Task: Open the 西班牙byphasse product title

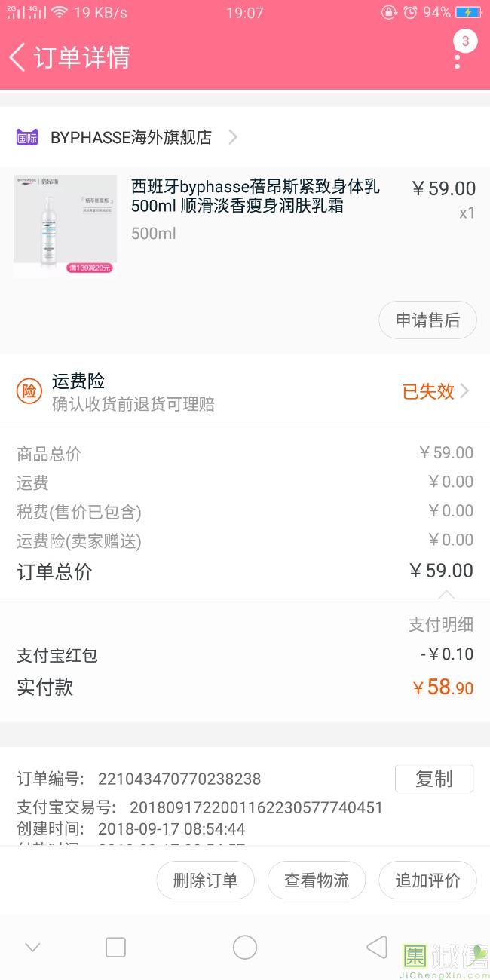Action: click(x=255, y=196)
